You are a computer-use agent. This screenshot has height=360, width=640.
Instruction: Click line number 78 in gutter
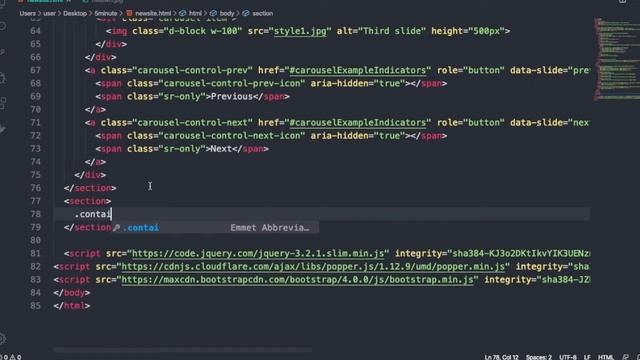36,214
